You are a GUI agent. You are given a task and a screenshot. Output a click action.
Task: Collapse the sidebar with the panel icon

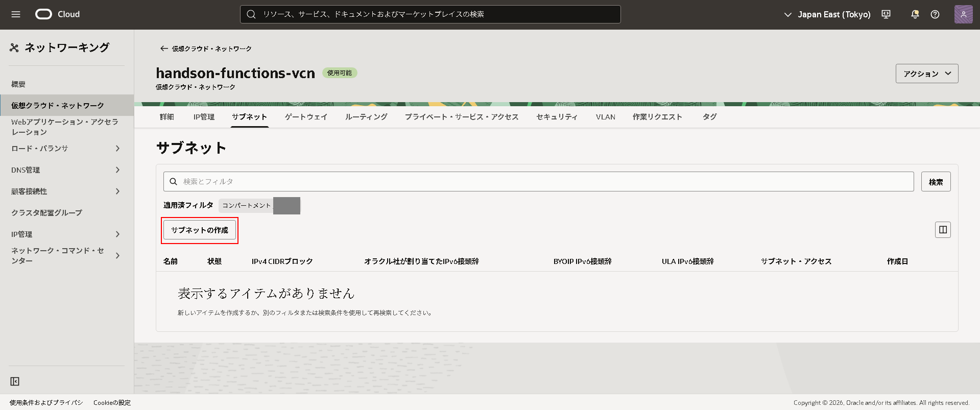click(15, 381)
